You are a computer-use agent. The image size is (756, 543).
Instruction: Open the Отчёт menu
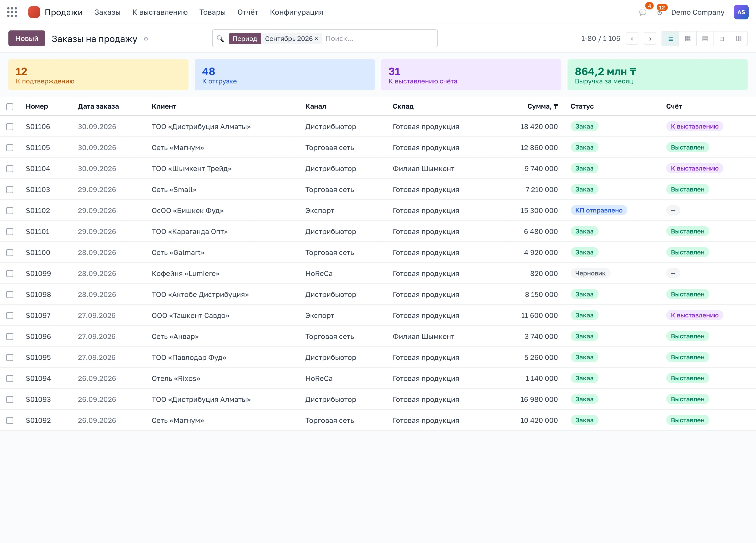tap(248, 12)
